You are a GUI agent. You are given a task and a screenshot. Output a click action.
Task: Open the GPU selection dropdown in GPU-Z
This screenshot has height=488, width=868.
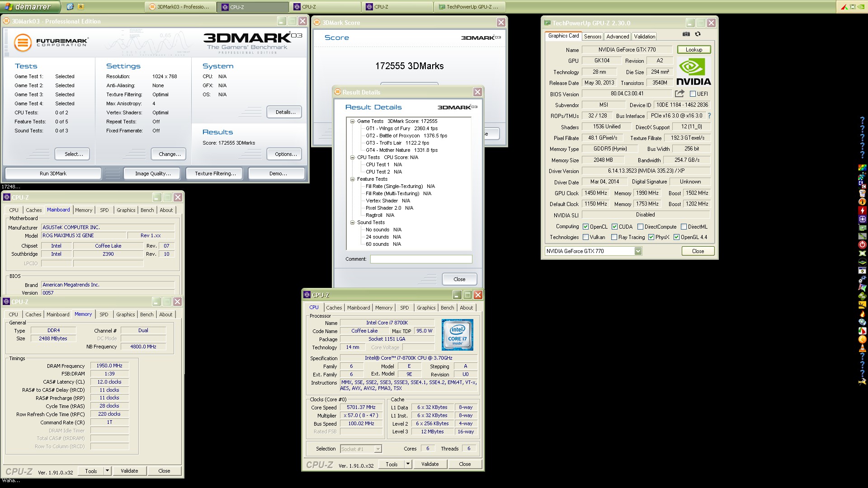(638, 251)
